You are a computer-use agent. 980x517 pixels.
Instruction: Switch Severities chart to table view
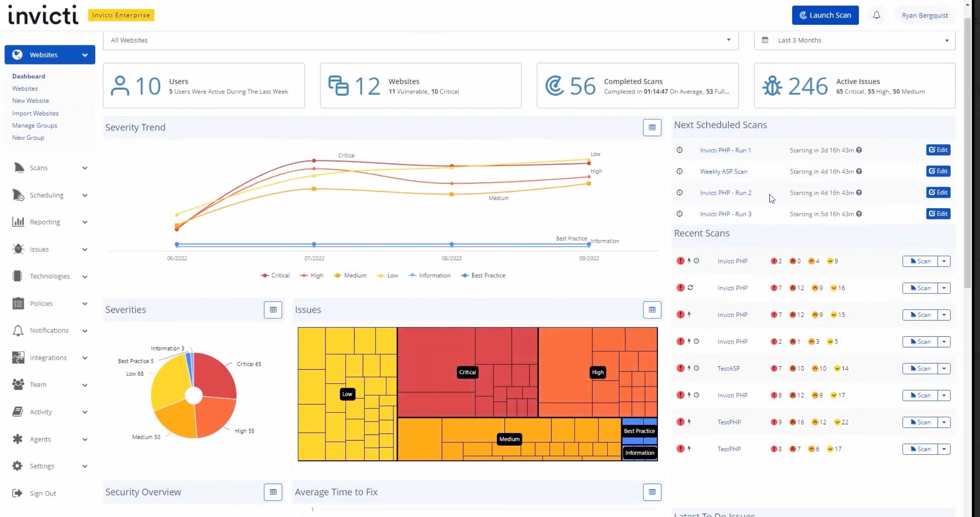[273, 310]
